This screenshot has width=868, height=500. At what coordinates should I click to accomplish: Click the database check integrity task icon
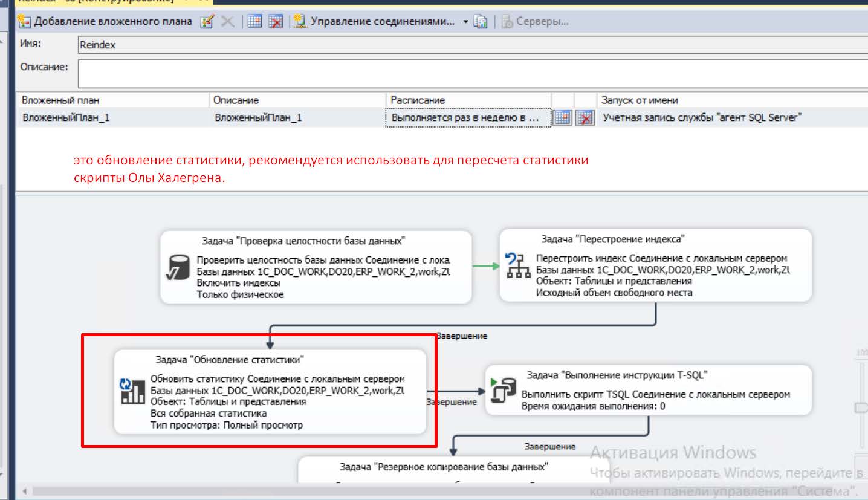(x=178, y=268)
